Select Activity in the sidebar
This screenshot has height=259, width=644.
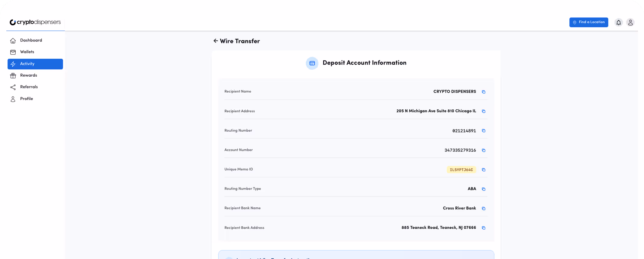(x=35, y=64)
